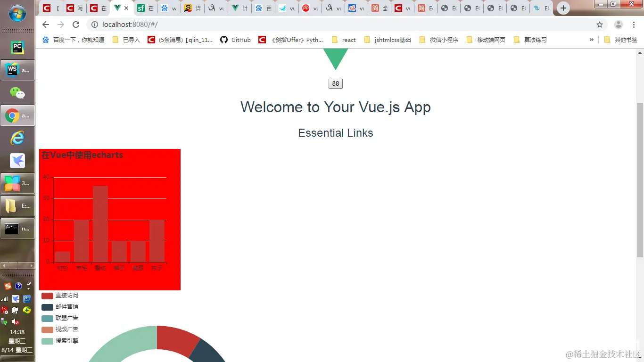
Task: Open WeChat from the taskbar
Action: [17, 93]
